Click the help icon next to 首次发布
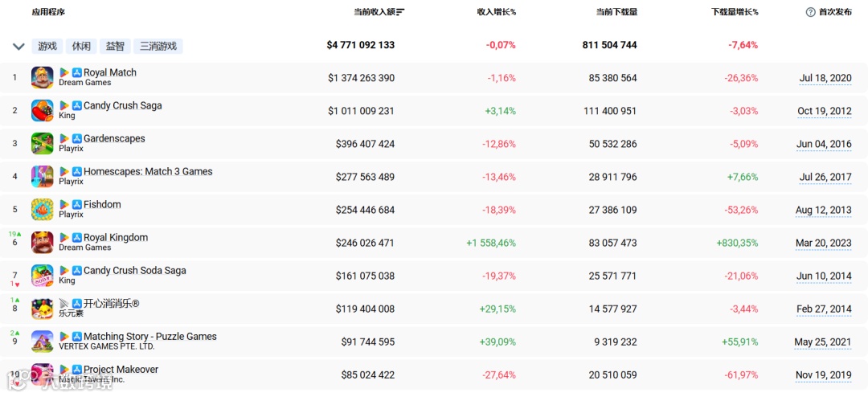The height and width of the screenshot is (397, 868). click(810, 12)
